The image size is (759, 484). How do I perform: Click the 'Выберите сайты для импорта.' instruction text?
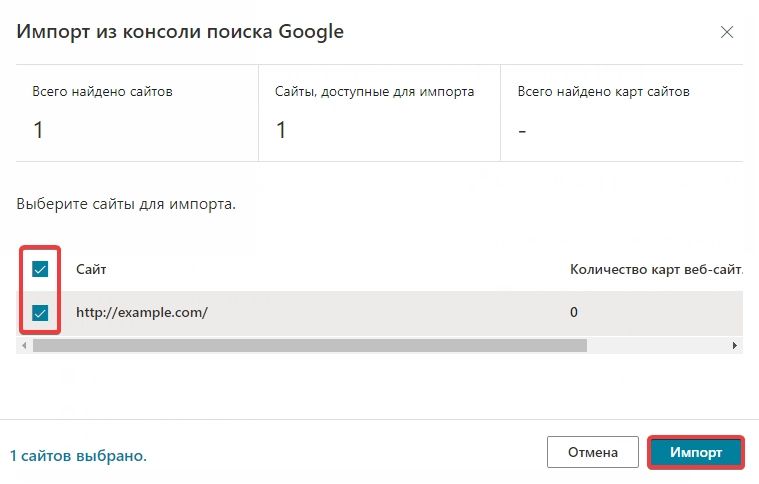point(126,204)
